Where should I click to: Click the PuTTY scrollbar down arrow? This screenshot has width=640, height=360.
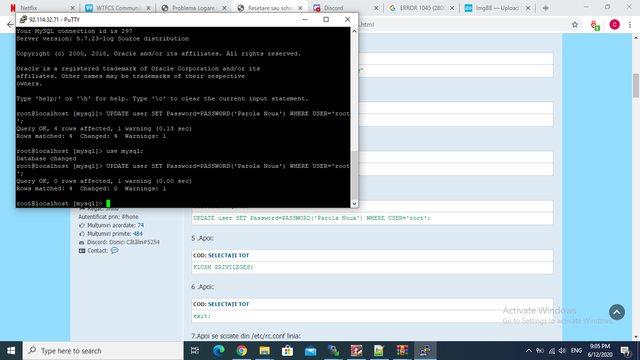click(354, 203)
